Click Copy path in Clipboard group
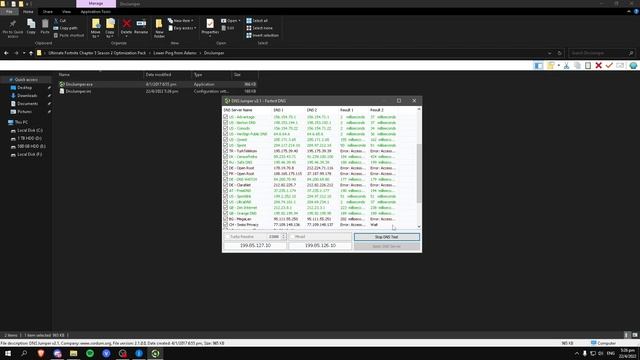This screenshot has height=360, width=640. click(65, 28)
